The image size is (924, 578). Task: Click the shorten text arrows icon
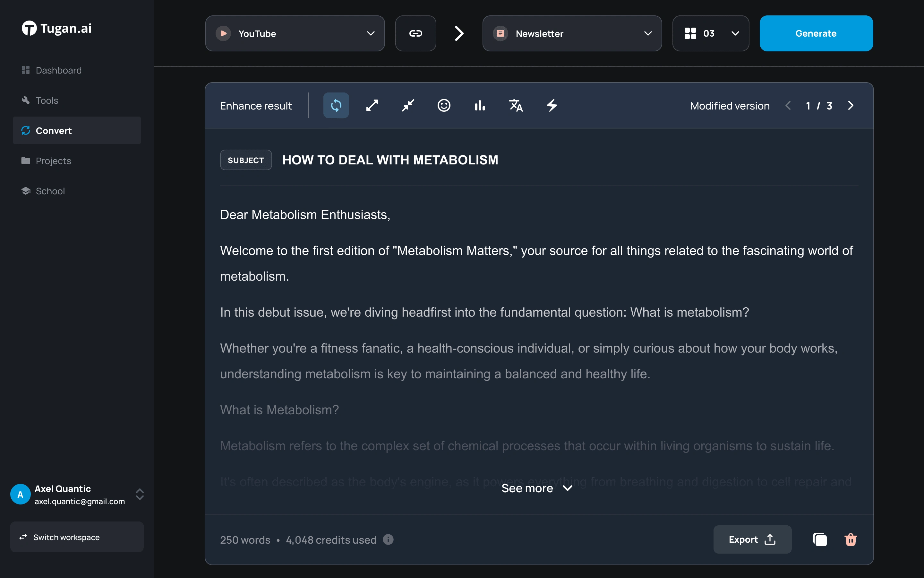408,106
